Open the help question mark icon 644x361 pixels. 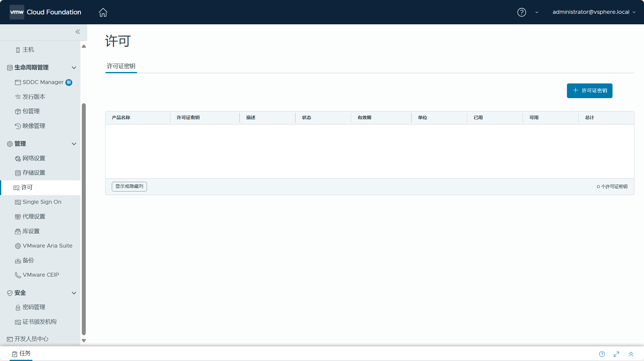pos(521,12)
